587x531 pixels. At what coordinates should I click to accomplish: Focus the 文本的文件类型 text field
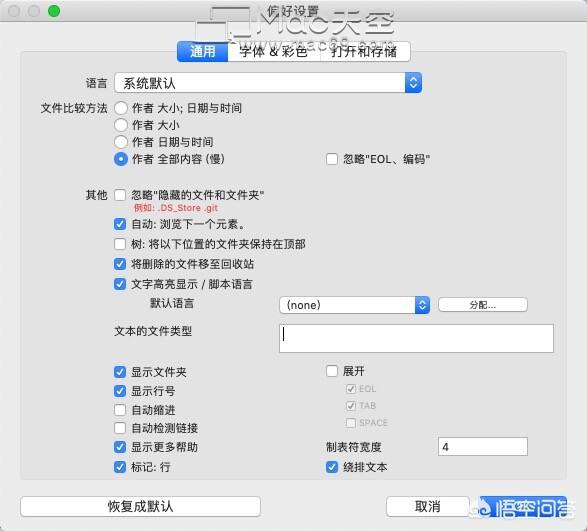coord(416,338)
